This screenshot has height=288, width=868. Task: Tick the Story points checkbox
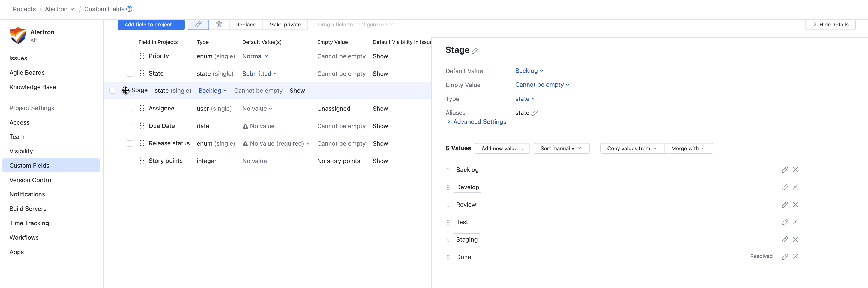[130, 161]
